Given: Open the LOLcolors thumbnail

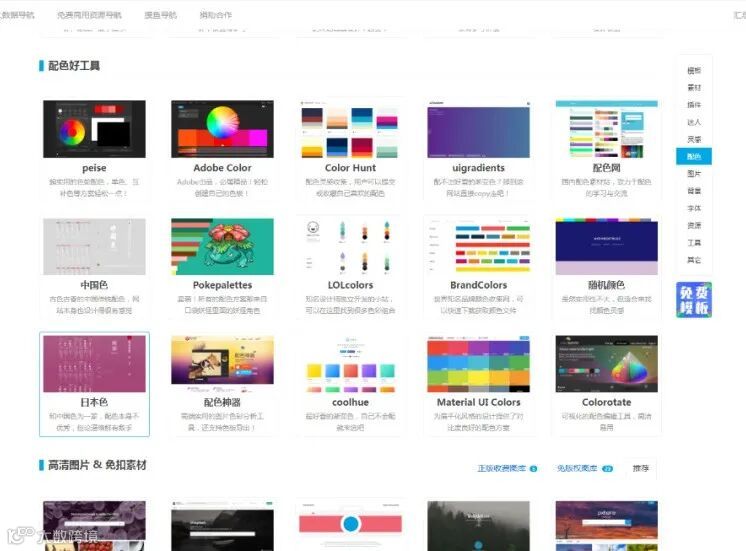Looking at the screenshot, I should (350, 246).
